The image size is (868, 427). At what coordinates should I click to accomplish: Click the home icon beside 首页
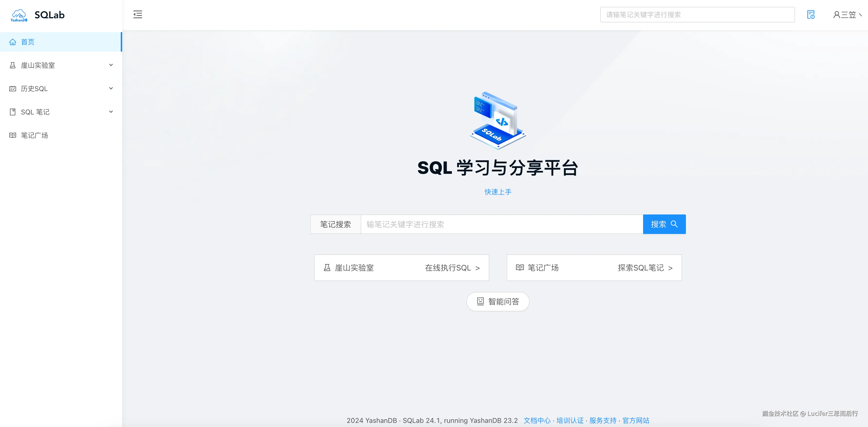click(13, 42)
